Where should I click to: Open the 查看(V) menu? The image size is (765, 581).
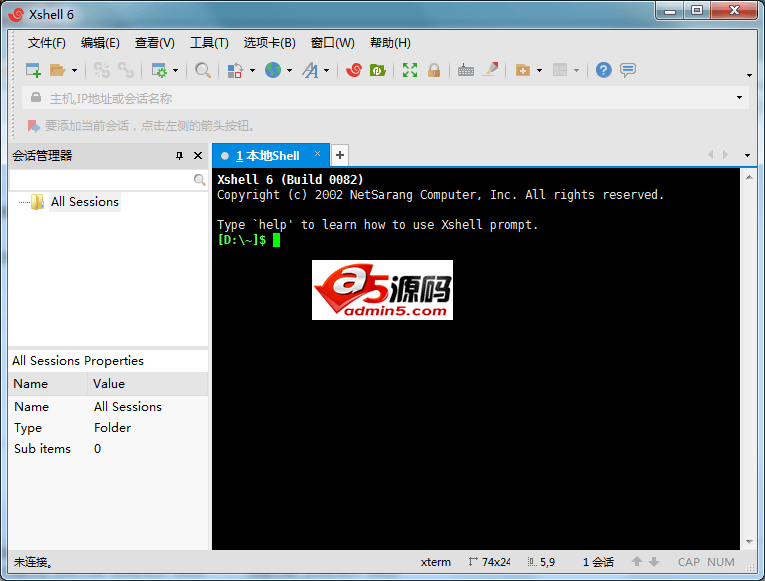click(x=155, y=43)
